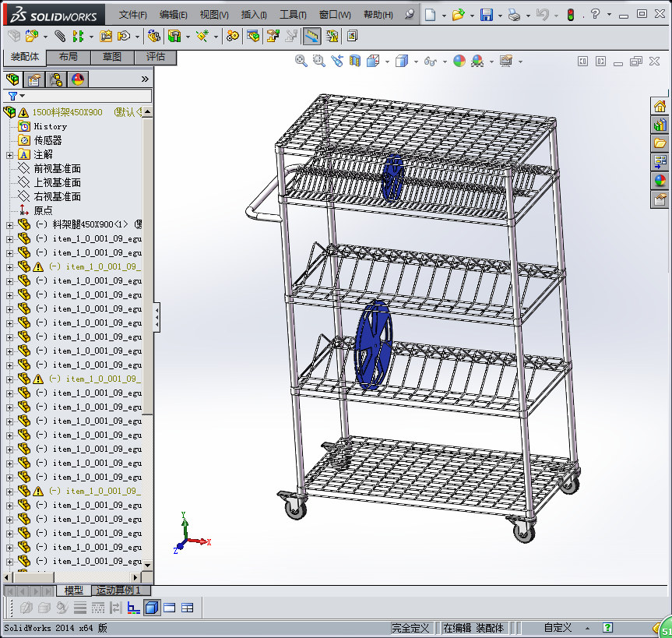Click the Hide/Show Items glasses icon
The width and height of the screenshot is (672, 638).
[x=431, y=62]
